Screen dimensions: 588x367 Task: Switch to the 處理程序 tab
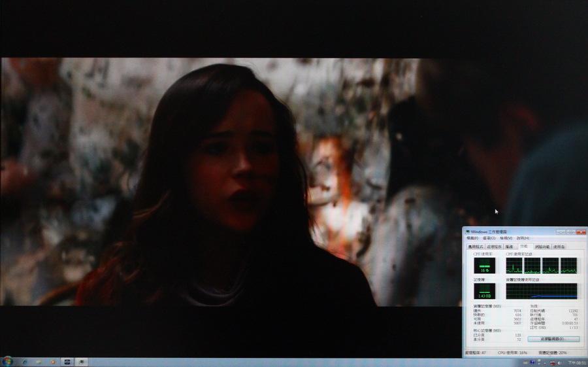pyautogui.click(x=494, y=247)
